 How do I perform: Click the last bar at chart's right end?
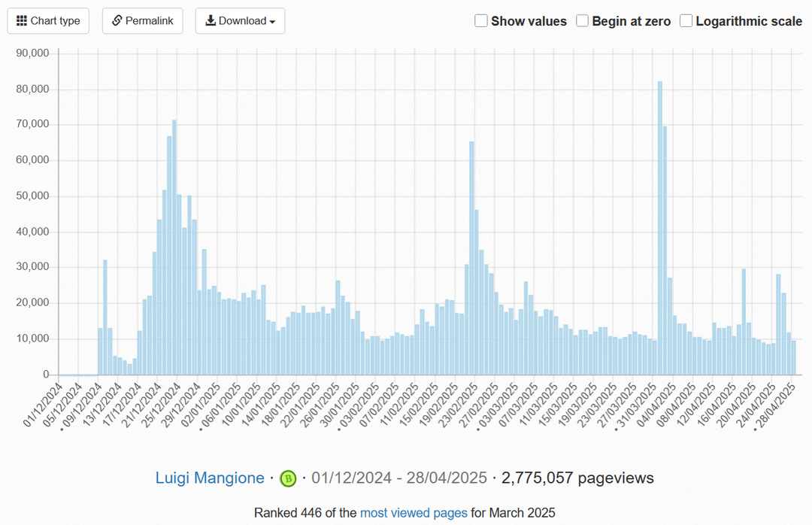793,358
